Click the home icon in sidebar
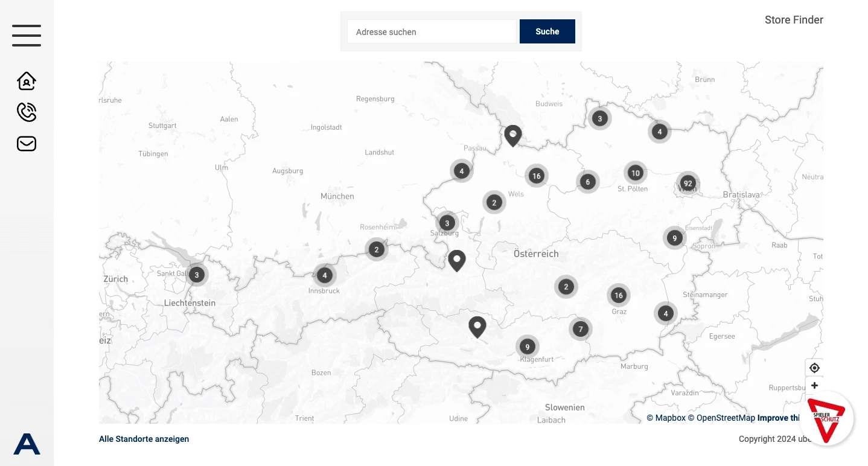The width and height of the screenshot is (868, 466). [x=27, y=80]
